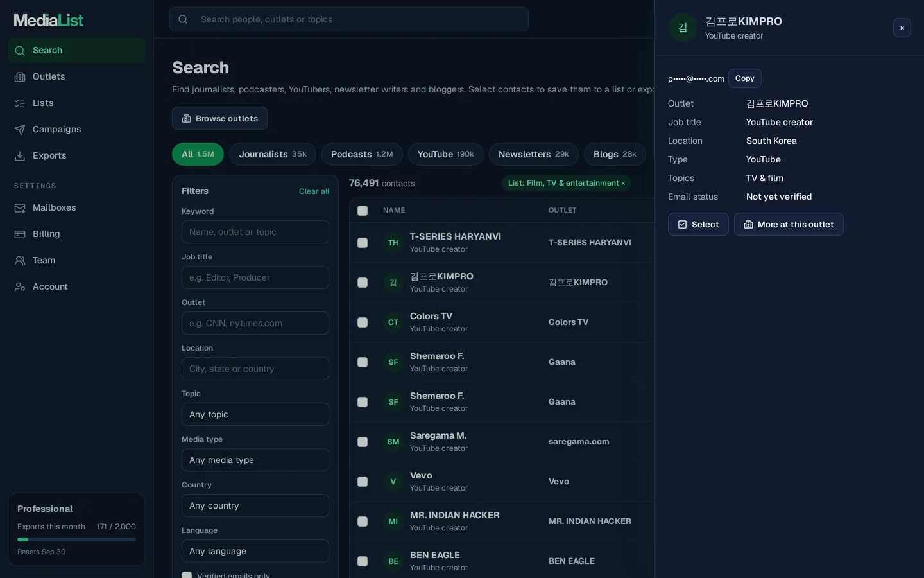The height and width of the screenshot is (578, 924).
Task: Open the Any topic dropdown
Action: [255, 414]
